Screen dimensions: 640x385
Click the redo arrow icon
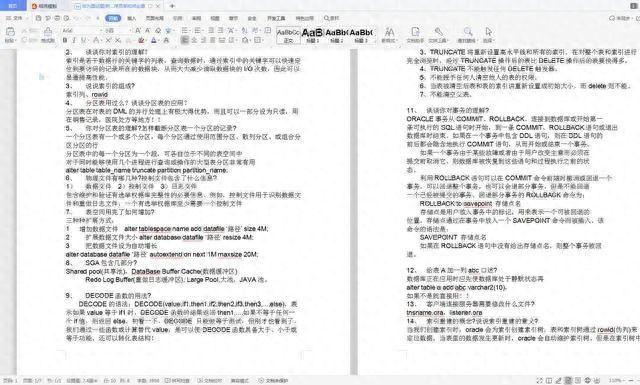tap(87, 18)
